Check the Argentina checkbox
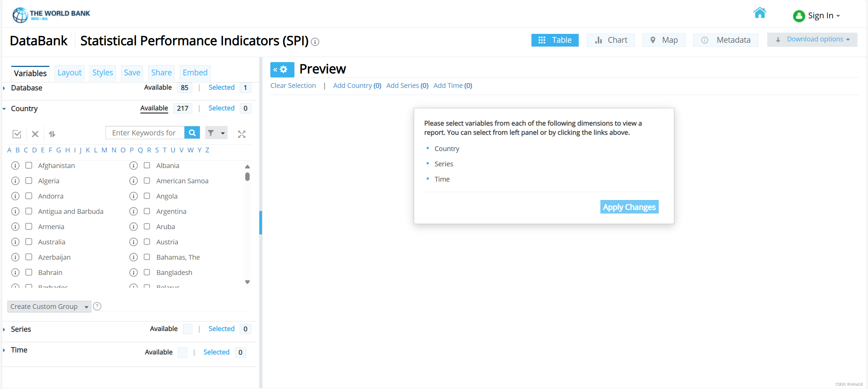 point(147,211)
